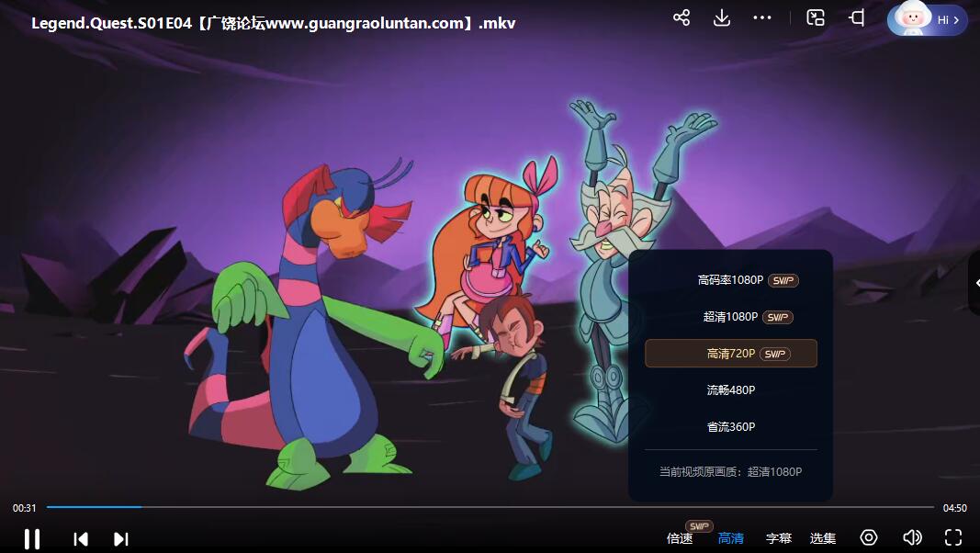Click the elapsed time 00:31

click(25, 508)
